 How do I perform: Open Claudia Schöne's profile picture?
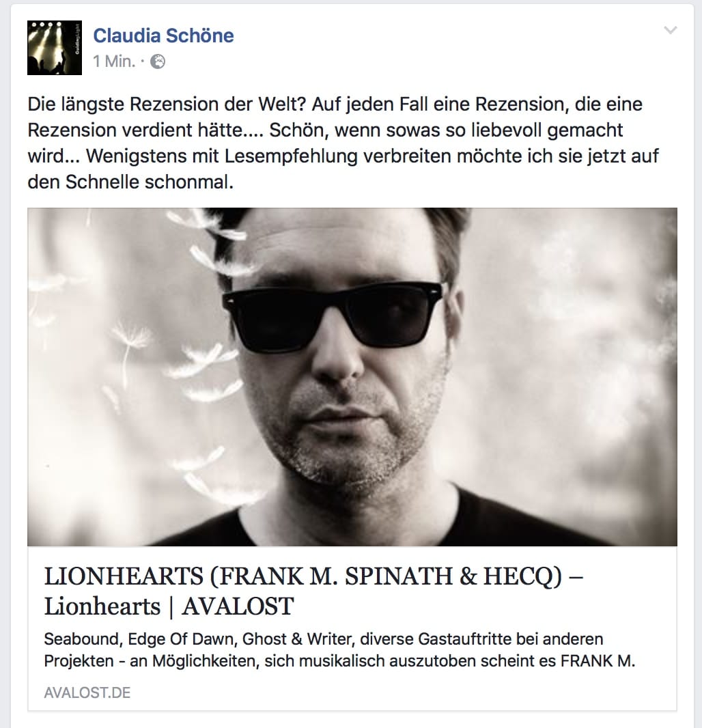click(x=55, y=48)
